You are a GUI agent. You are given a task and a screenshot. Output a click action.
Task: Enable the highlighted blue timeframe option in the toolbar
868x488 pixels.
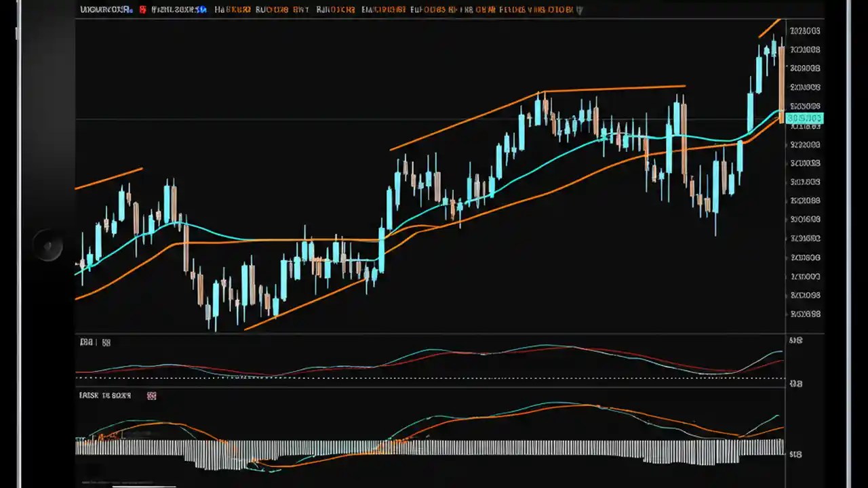click(x=200, y=9)
